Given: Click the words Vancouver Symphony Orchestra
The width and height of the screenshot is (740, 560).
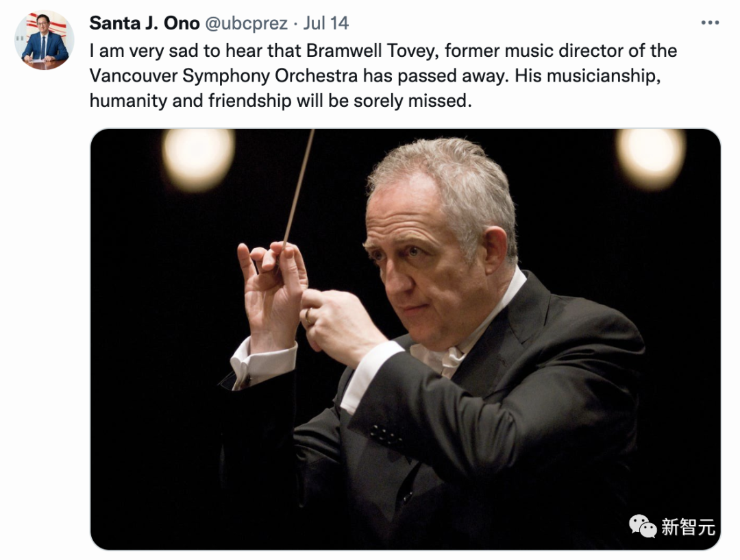Looking at the screenshot, I should click(x=224, y=75).
